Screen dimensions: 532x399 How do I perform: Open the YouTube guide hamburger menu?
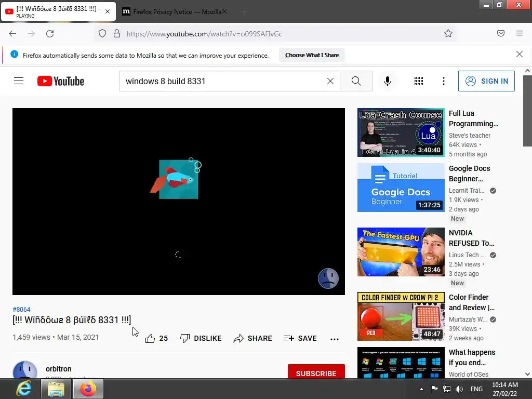pyautogui.click(x=19, y=81)
